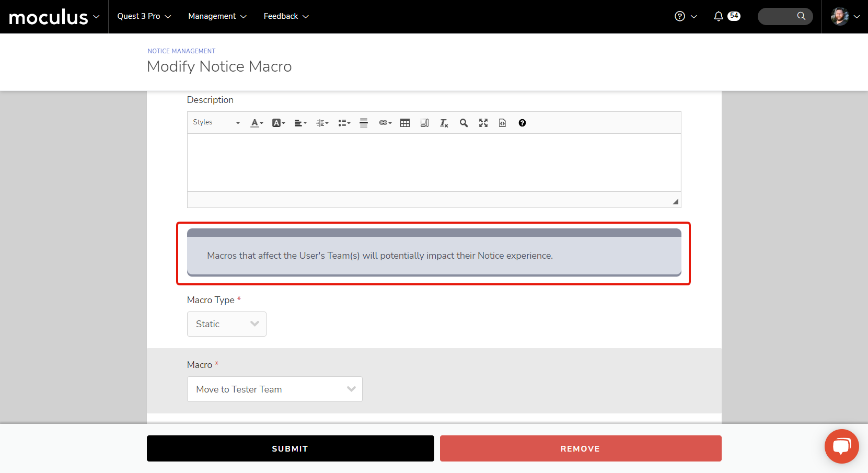
Task: Click the bulleted list icon
Action: [x=344, y=123]
